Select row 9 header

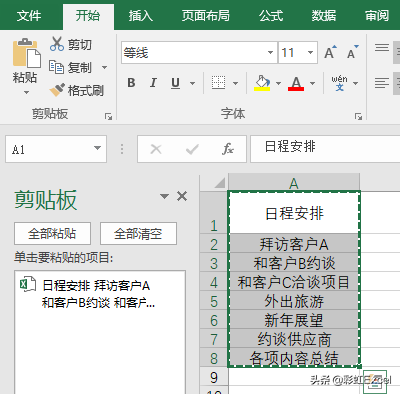point(214,377)
